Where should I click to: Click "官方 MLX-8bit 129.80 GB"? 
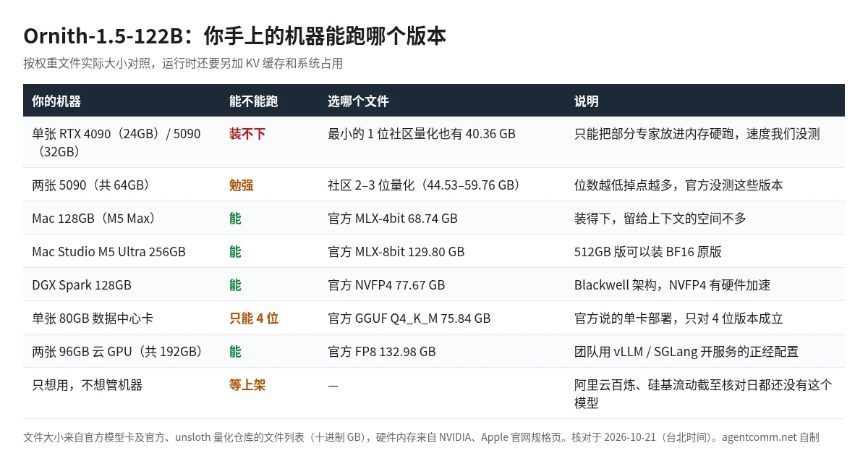pos(396,251)
